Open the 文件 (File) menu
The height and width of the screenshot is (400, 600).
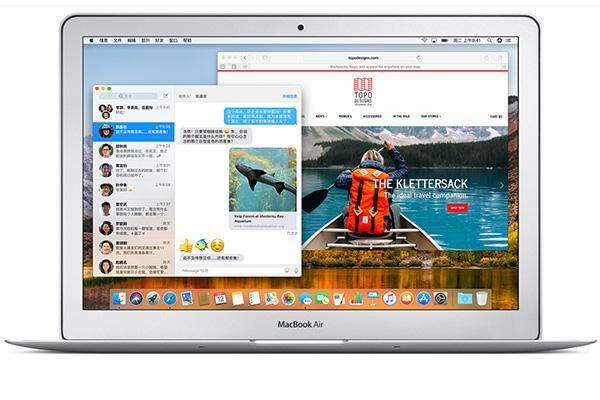[x=117, y=40]
